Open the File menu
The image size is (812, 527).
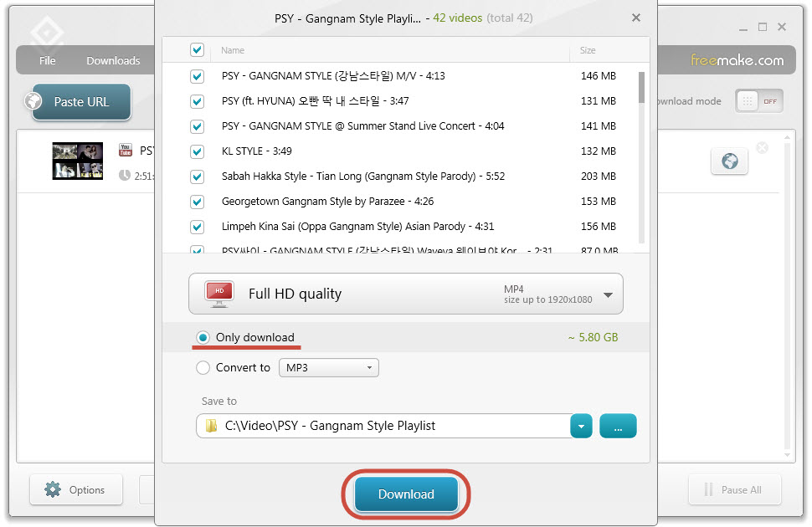47,60
